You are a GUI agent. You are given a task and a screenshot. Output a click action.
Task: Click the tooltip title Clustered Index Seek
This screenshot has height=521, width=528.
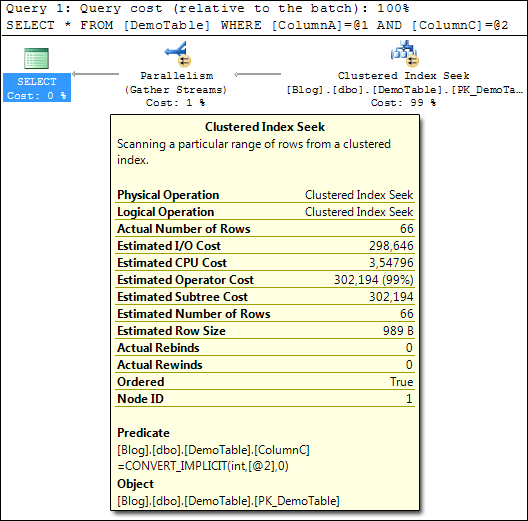[265, 127]
